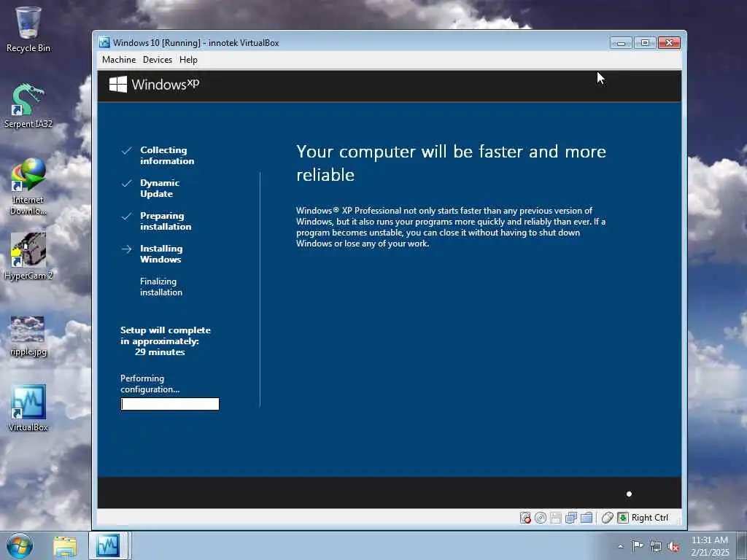
Task: Click the 29 minutes remaining text
Action: point(160,352)
